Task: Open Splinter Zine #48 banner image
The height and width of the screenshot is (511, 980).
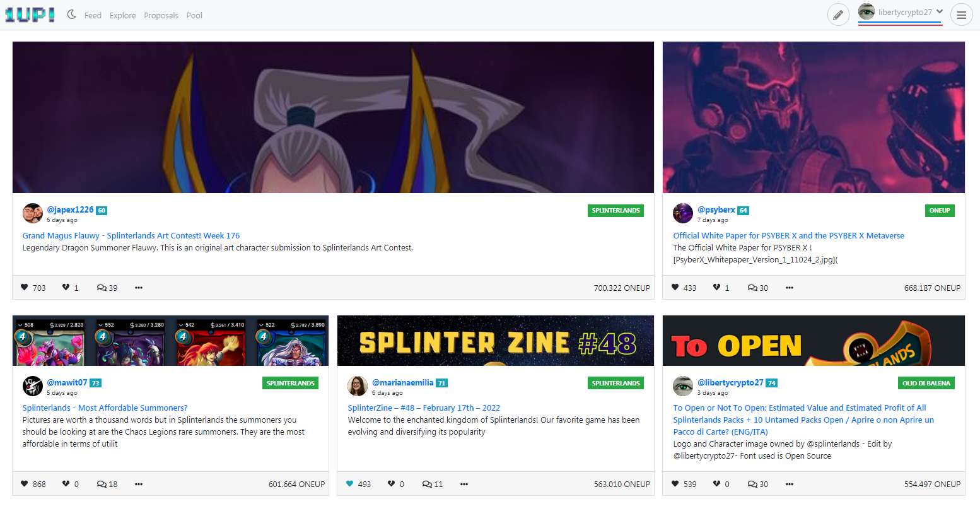Action: (496, 341)
